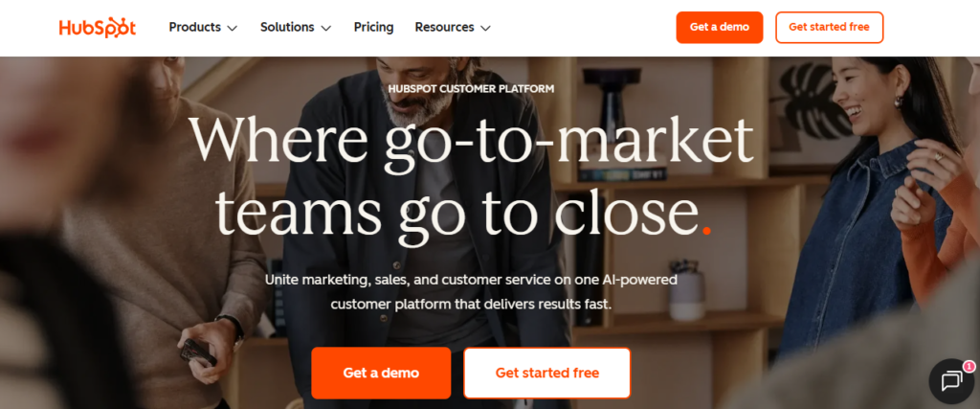Image resolution: width=980 pixels, height=409 pixels.
Task: Click the HubSpot logo in the header
Action: (x=97, y=28)
